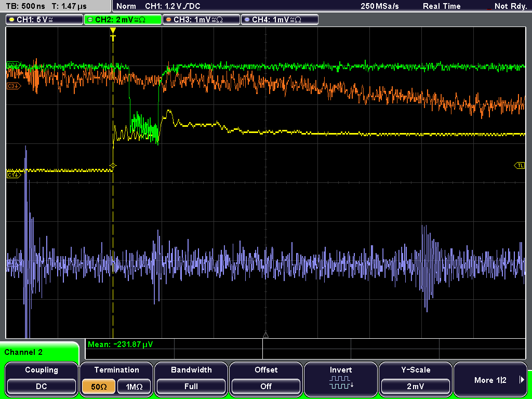Click the yellow CH1 color dot
The image size is (532, 399).
pyautogui.click(x=11, y=20)
